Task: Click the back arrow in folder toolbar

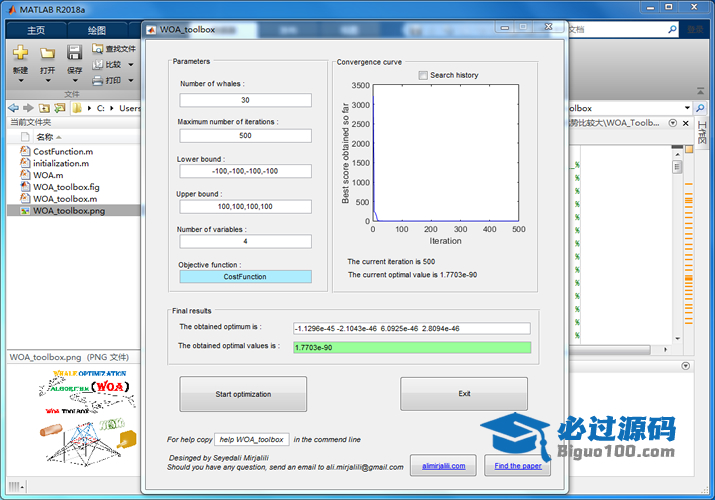Action: pos(11,107)
